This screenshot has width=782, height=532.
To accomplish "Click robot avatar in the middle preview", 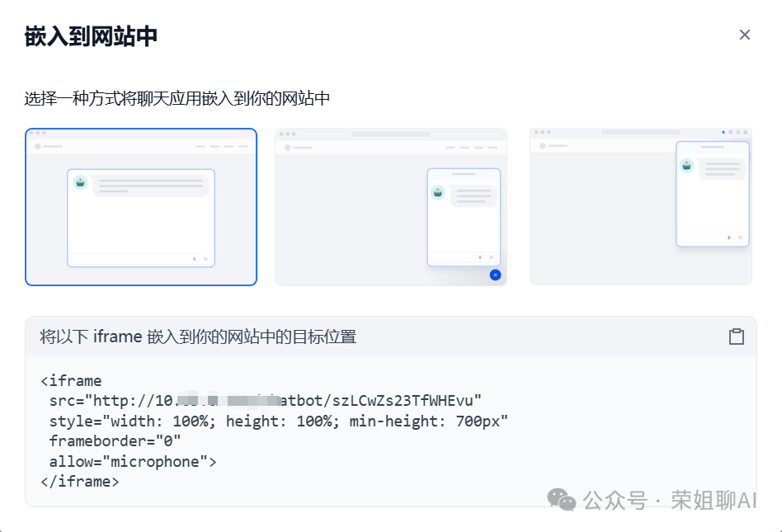I will pos(438,192).
